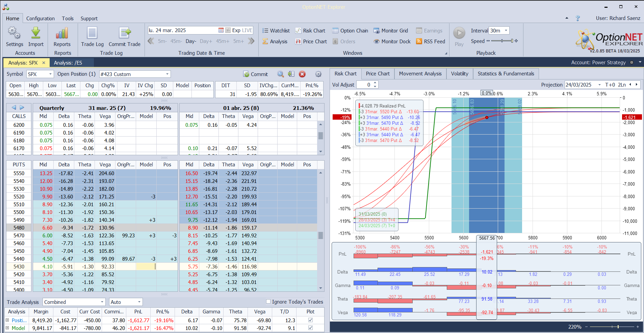Expand the Model analysis row
644x333 pixels.
pyautogui.click(x=7, y=328)
